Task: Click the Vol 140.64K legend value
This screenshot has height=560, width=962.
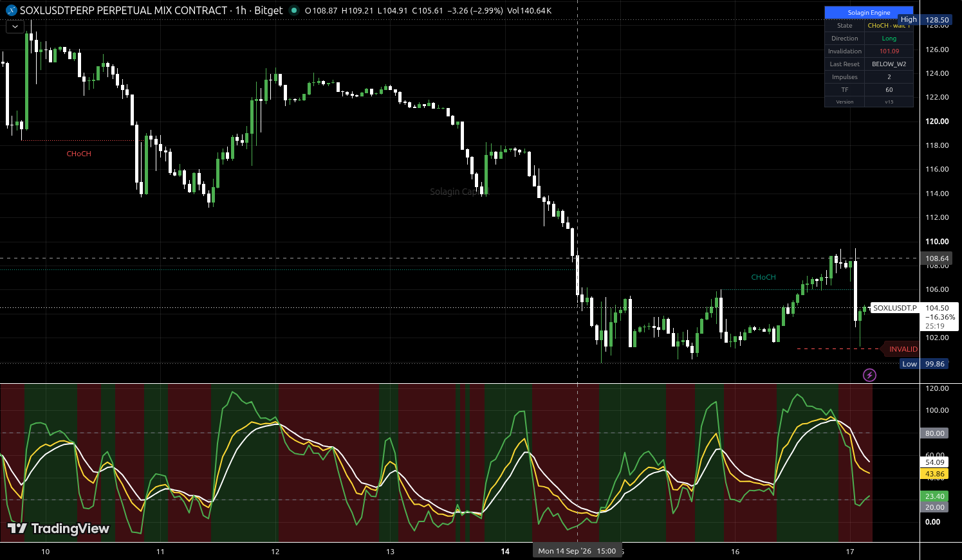Action: tap(530, 11)
